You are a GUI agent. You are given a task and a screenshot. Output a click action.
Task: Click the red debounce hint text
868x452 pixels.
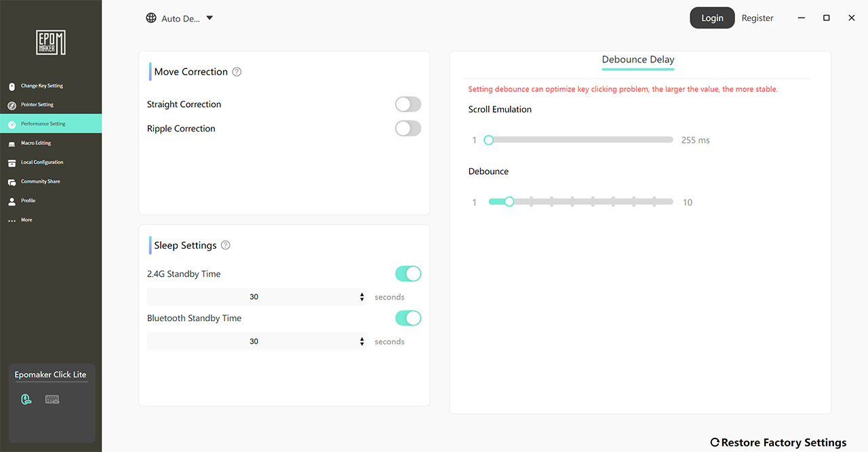point(623,89)
